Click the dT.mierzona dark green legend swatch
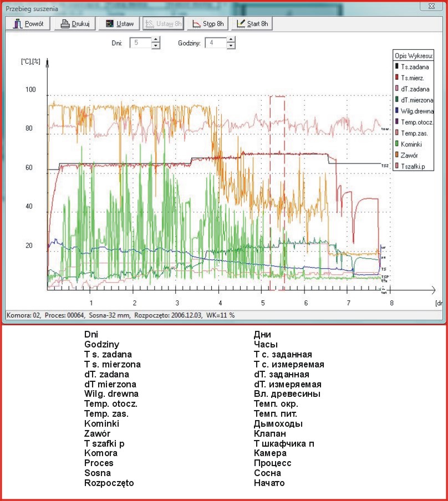 click(x=397, y=99)
